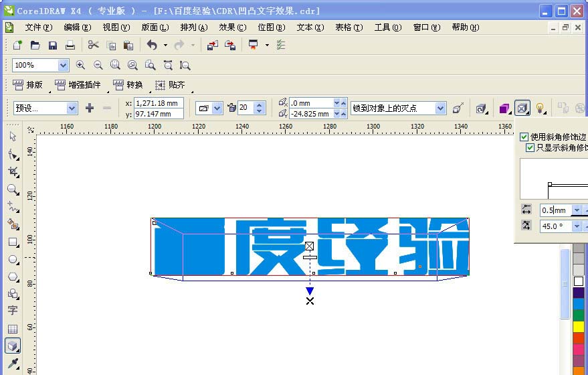588x375 pixels.
Task: Open bevel angle 45.0 dropdown
Action: click(577, 226)
